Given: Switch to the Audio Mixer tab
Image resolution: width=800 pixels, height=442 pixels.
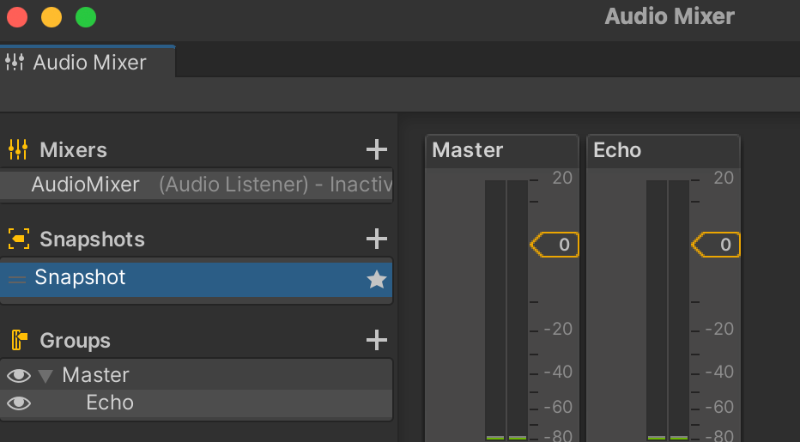Looking at the screenshot, I should click(89, 62).
